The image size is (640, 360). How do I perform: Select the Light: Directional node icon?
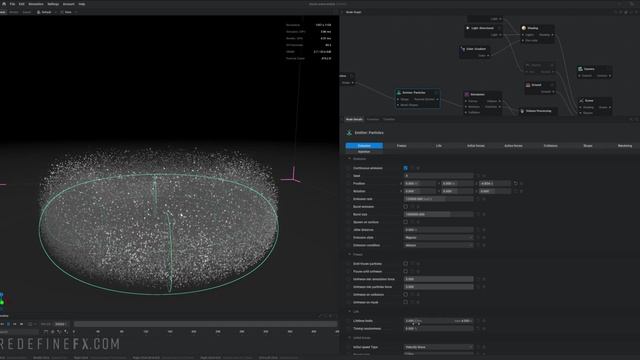pos(468,28)
